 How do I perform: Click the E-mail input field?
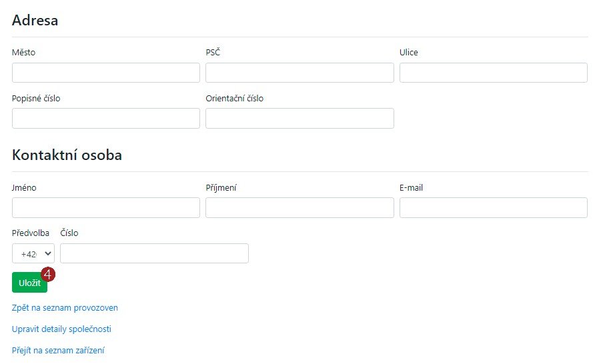pos(493,207)
